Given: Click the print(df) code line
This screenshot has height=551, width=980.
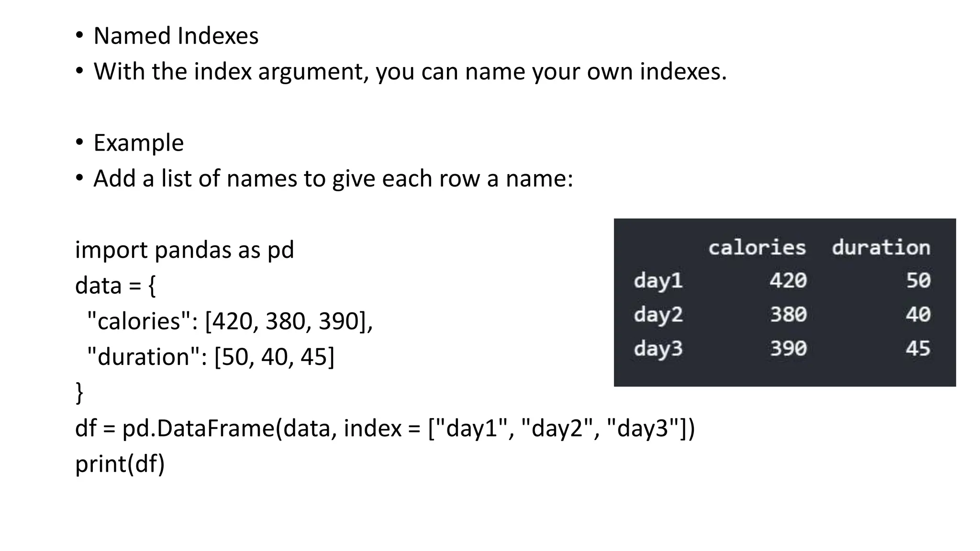Looking at the screenshot, I should [120, 464].
